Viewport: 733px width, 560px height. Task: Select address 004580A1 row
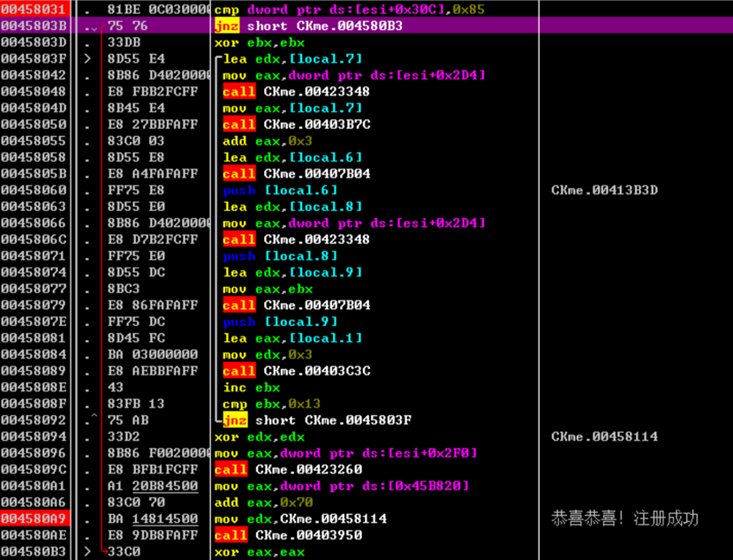(x=34, y=486)
